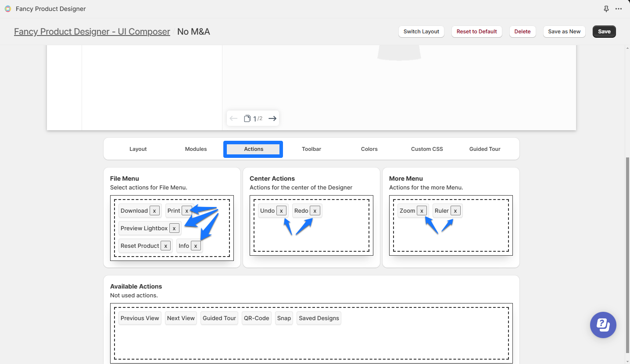Open the help chat bubble icon
Viewport: 630px width, 364px height.
coord(603,325)
